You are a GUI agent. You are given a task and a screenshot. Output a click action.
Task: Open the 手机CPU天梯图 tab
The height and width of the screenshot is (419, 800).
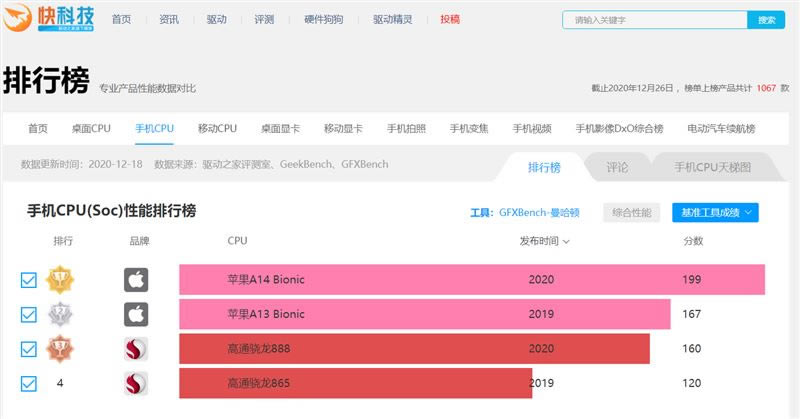pyautogui.click(x=713, y=167)
